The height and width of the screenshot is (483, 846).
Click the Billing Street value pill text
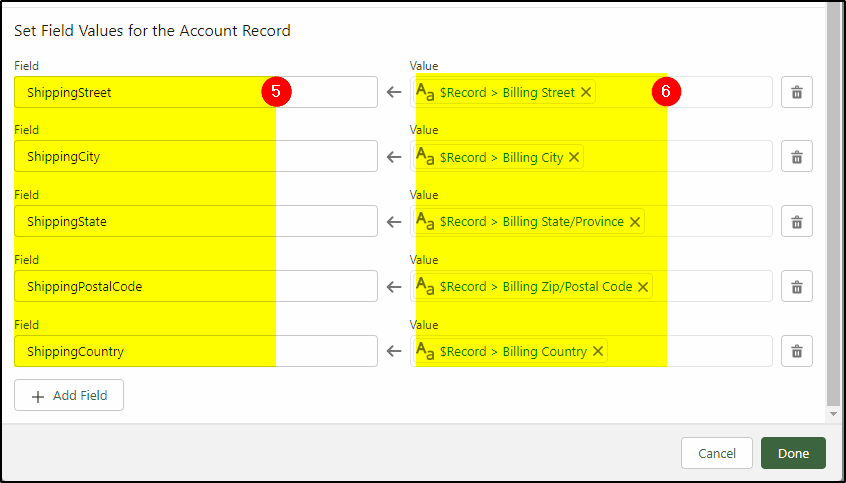coord(507,92)
